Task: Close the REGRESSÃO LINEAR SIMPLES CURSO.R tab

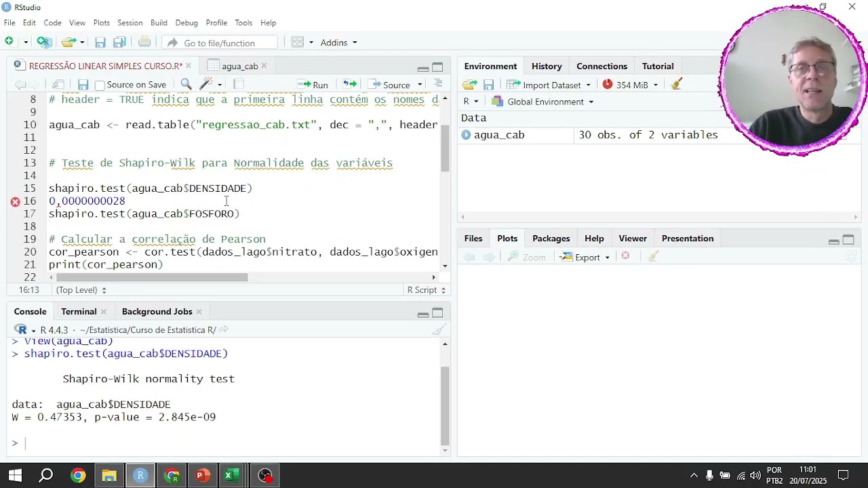Action: 188,66
